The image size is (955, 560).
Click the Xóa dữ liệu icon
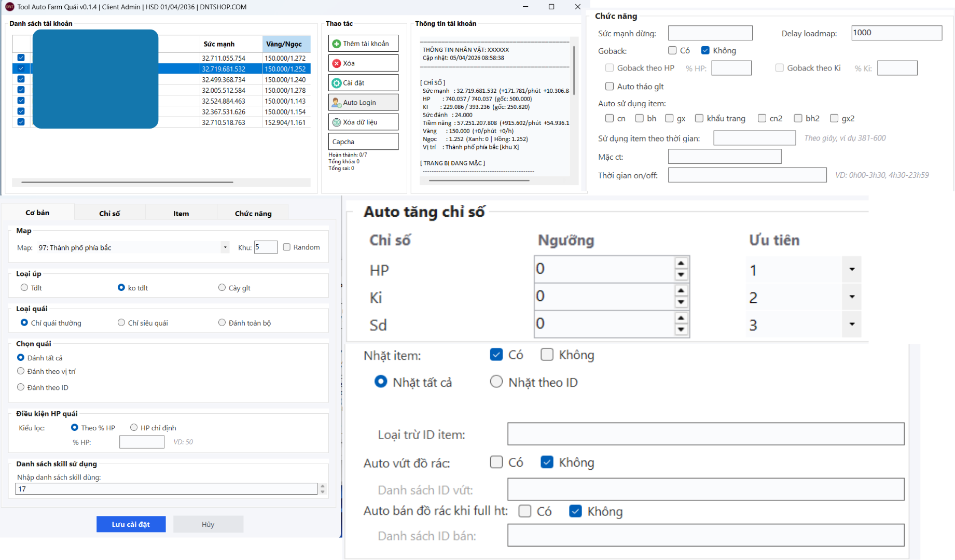click(x=337, y=122)
